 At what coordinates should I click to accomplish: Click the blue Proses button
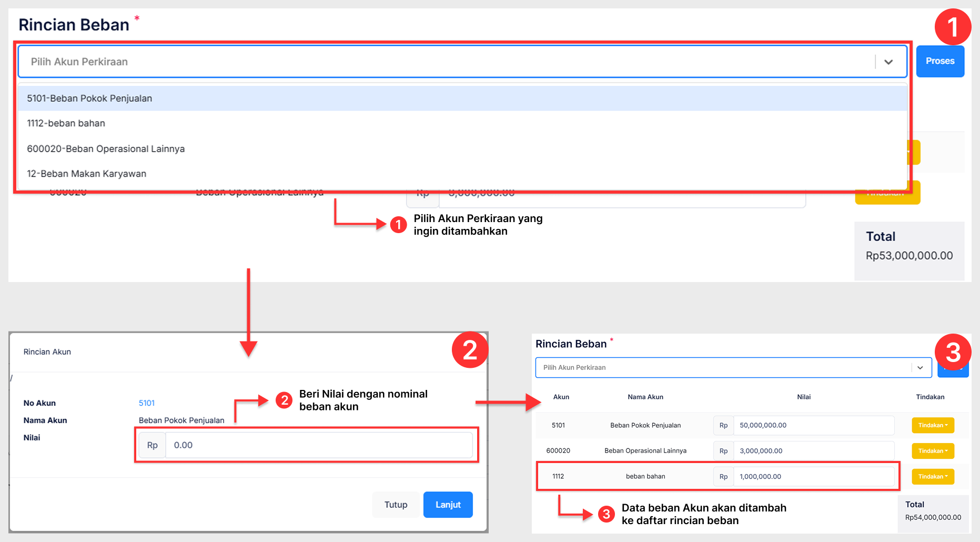pos(939,61)
